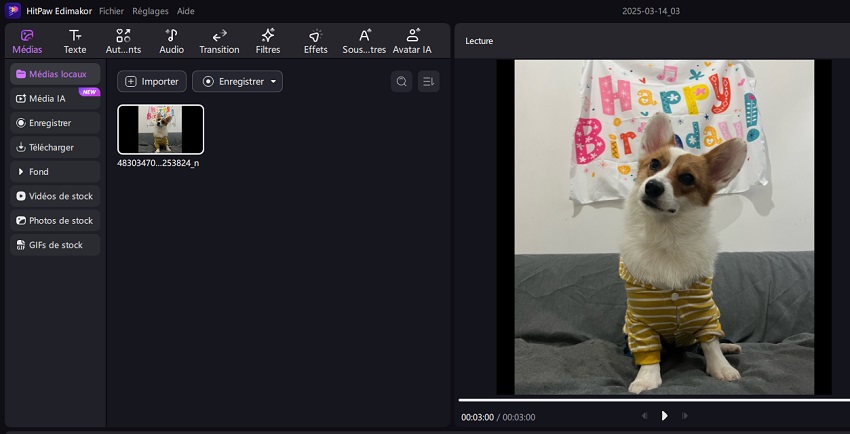This screenshot has width=850, height=434.
Task: Step to the previous frame
Action: [644, 416]
